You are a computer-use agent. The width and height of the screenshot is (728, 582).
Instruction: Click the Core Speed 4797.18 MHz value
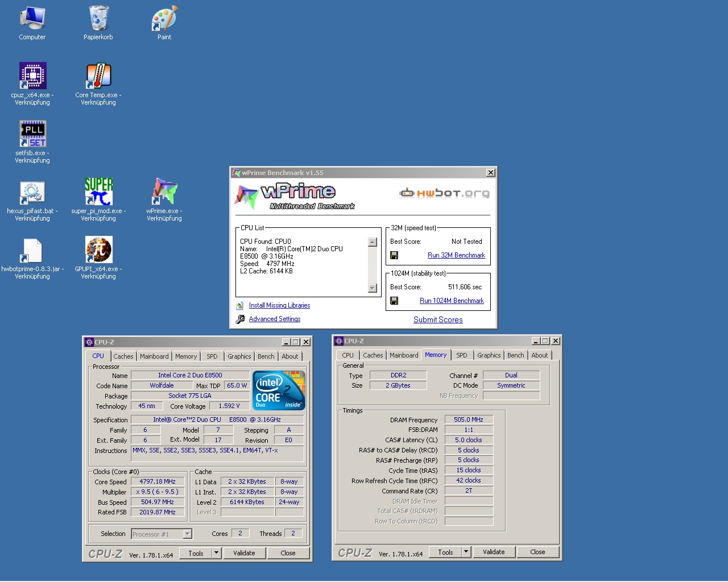pos(158,481)
